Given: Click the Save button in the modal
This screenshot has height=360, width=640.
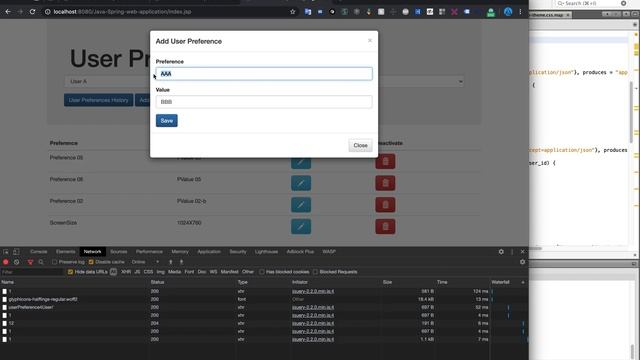Looking at the screenshot, I should pos(167,120).
